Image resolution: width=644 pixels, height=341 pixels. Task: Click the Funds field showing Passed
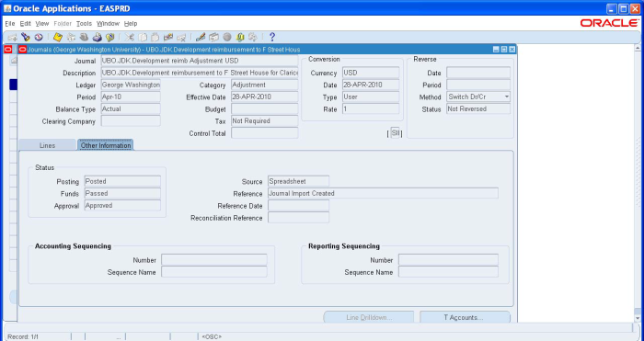pyautogui.click(x=122, y=193)
